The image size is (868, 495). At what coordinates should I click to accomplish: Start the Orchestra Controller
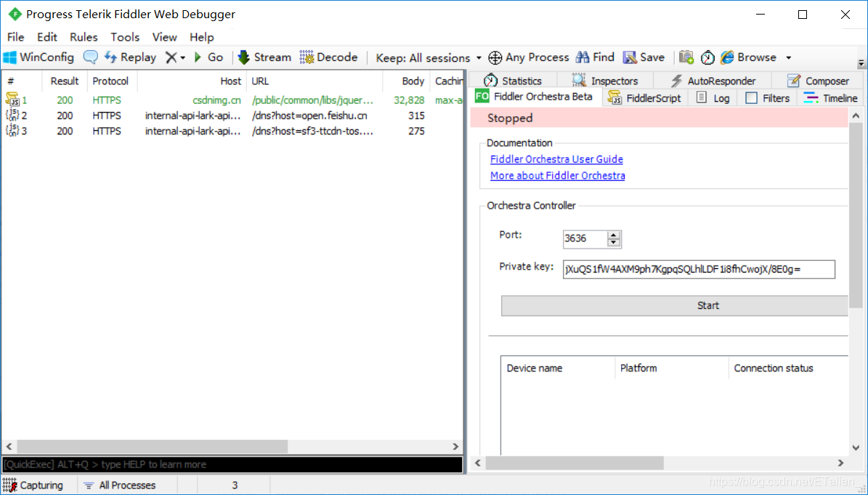tap(674, 305)
